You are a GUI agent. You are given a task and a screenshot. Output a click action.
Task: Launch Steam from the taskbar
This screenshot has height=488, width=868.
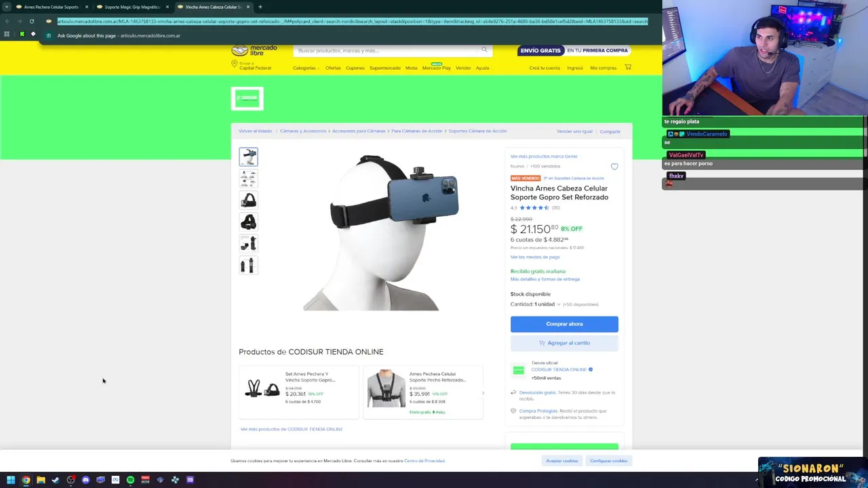(56, 480)
